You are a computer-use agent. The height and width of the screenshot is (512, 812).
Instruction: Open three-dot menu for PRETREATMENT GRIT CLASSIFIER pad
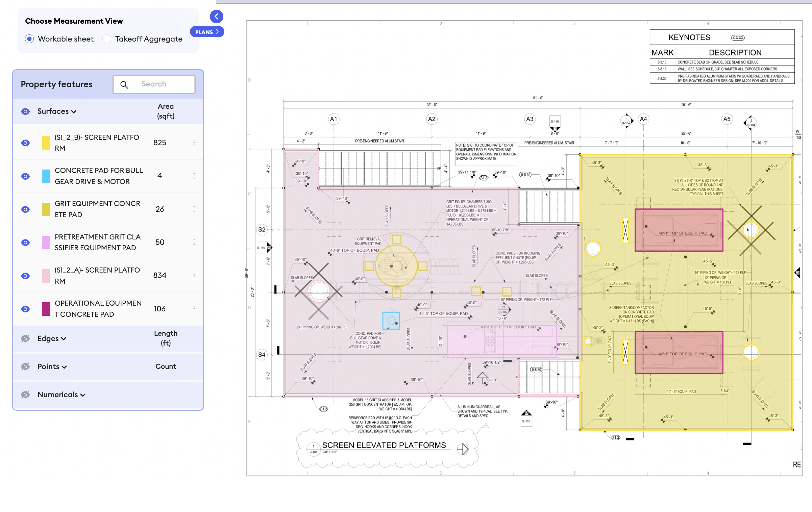click(x=194, y=242)
